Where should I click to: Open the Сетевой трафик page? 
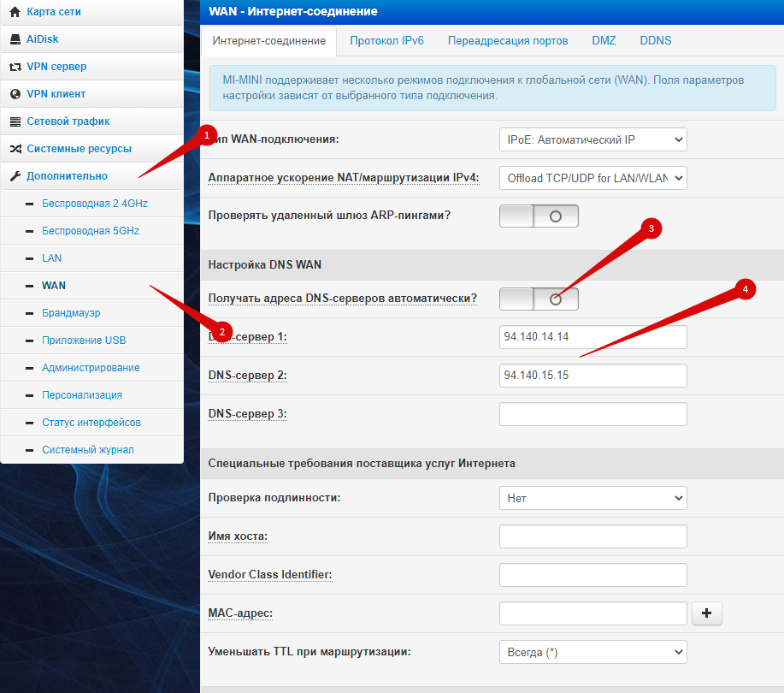click(92, 121)
